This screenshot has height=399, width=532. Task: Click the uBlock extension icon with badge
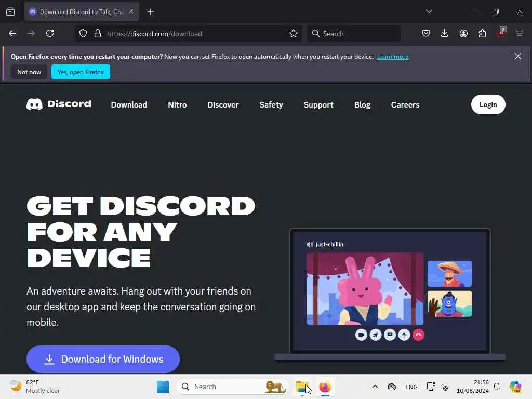501,33
